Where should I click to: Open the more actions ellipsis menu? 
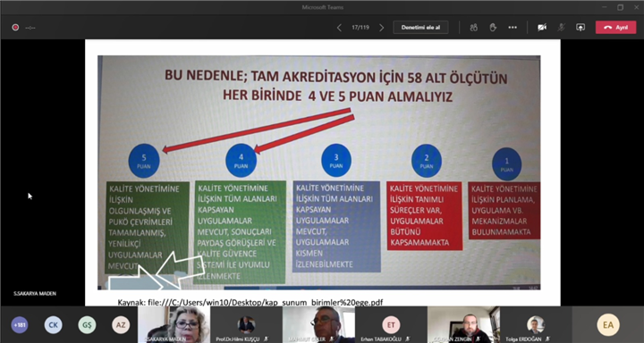pyautogui.click(x=513, y=28)
